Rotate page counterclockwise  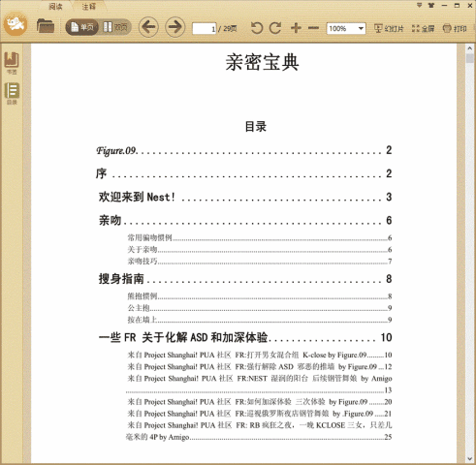257,28
